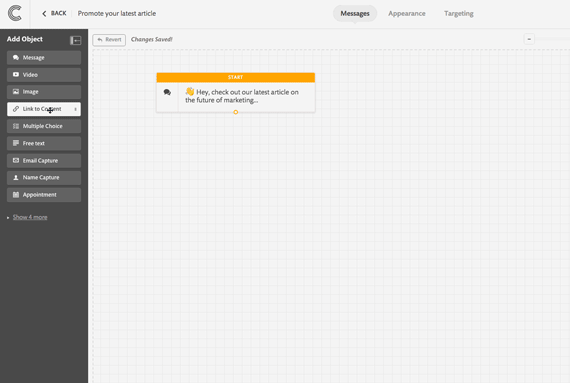Add an Appointment object
Screen dimensions: 570x383
(x=44, y=195)
